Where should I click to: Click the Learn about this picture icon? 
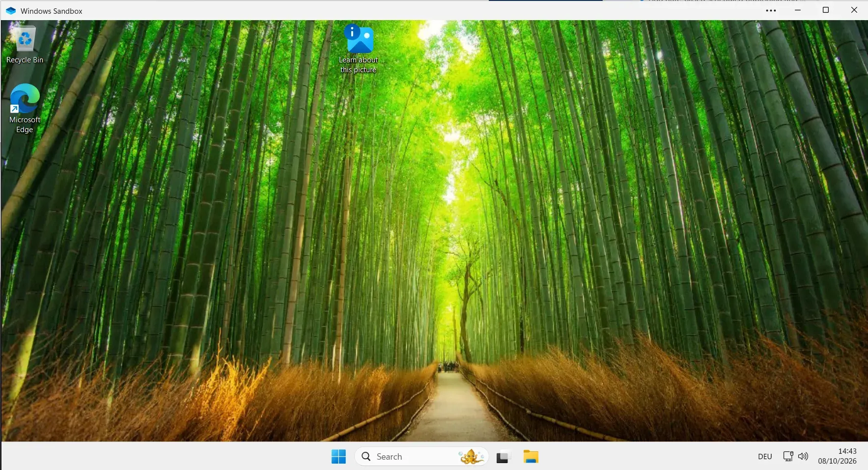359,49
